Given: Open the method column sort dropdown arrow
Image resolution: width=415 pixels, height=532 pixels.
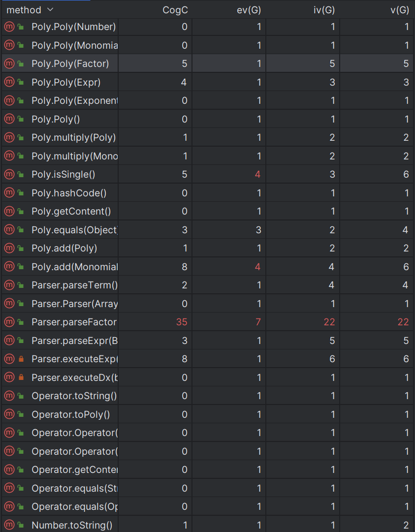Looking at the screenshot, I should [50, 9].
